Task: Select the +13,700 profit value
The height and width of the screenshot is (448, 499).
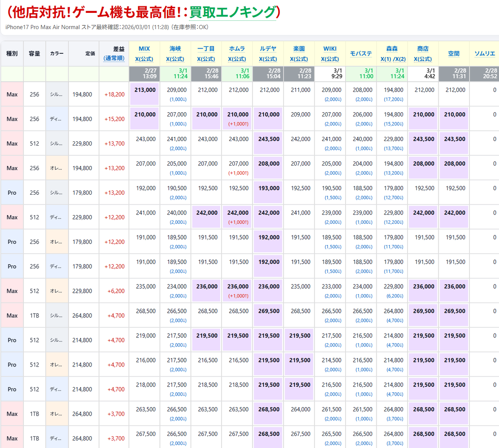Action: [x=114, y=144]
